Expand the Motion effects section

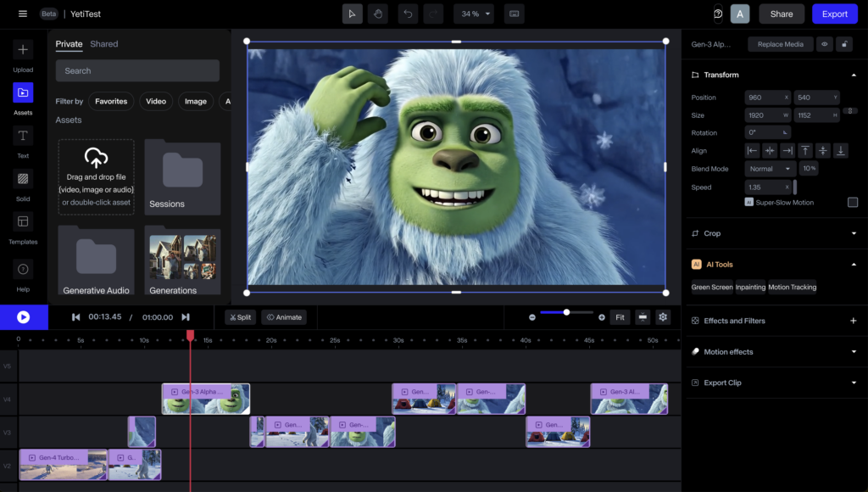click(854, 352)
